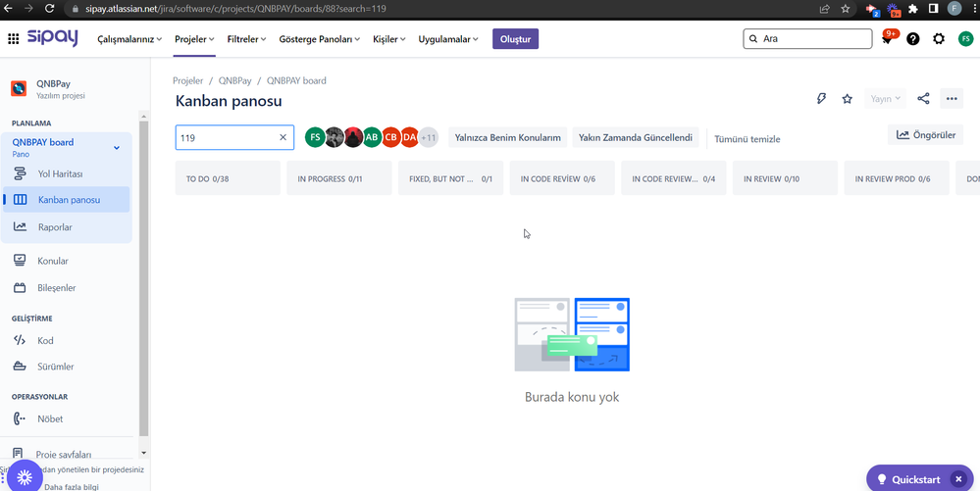Image resolution: width=980 pixels, height=491 pixels.
Task: Filter by the red hooded avatar
Action: click(353, 137)
